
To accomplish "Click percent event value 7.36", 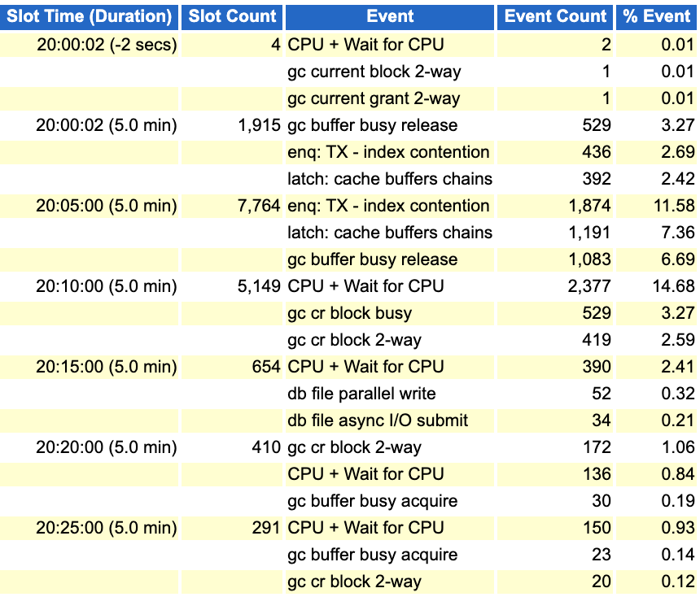I will (x=678, y=233).
